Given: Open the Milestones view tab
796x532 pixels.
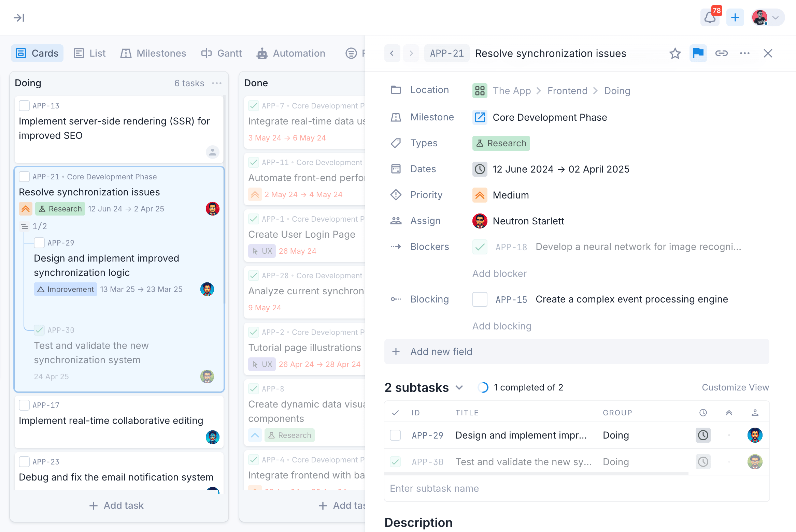Looking at the screenshot, I should 153,54.
